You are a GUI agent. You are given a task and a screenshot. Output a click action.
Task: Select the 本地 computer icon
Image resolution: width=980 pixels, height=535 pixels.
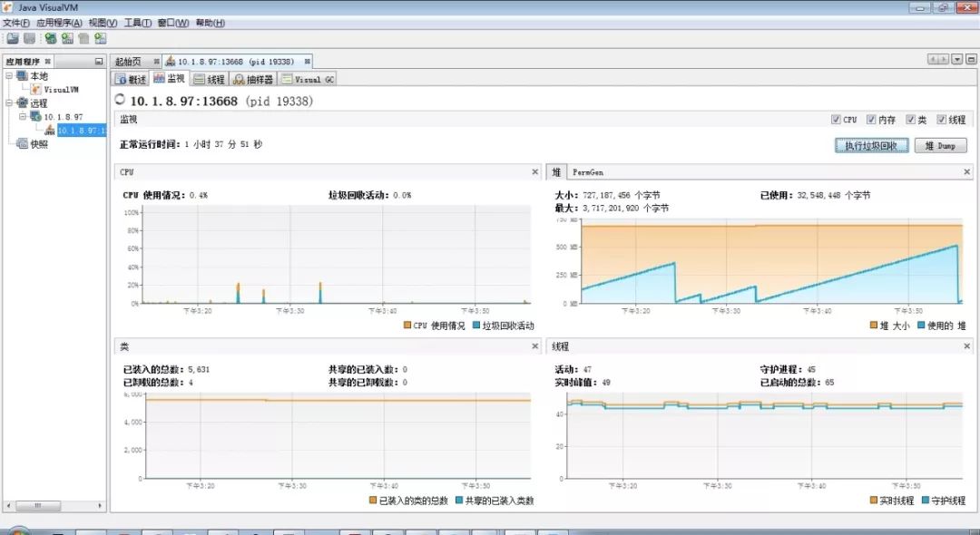[22, 75]
